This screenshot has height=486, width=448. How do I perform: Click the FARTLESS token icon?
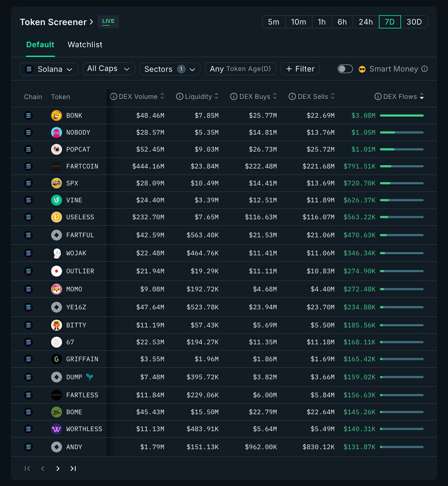point(56,395)
